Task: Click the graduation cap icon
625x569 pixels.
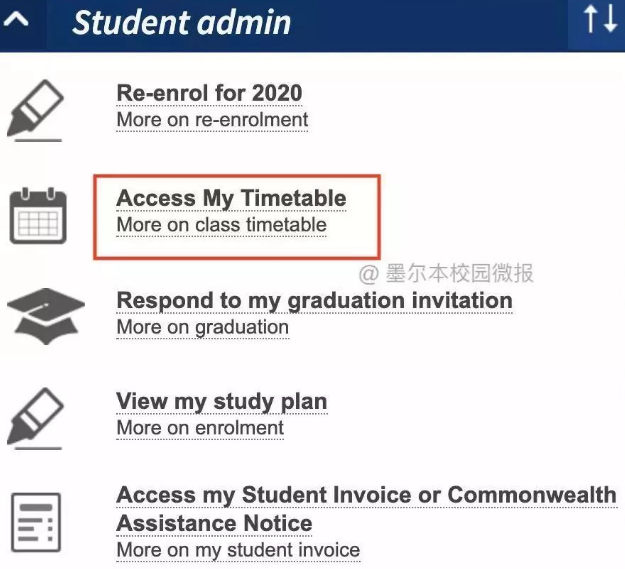Action: pyautogui.click(x=46, y=316)
